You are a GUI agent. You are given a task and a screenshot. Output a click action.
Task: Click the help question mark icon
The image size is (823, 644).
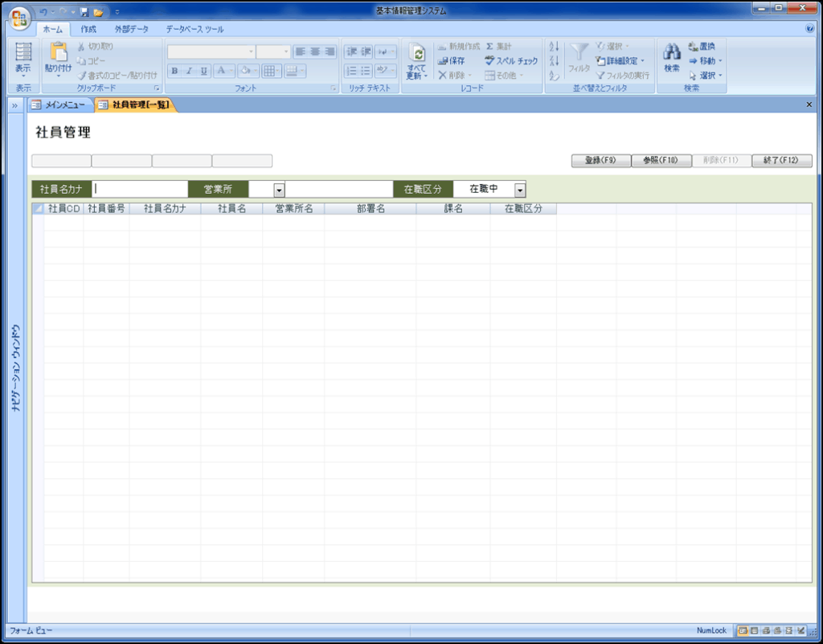809,29
